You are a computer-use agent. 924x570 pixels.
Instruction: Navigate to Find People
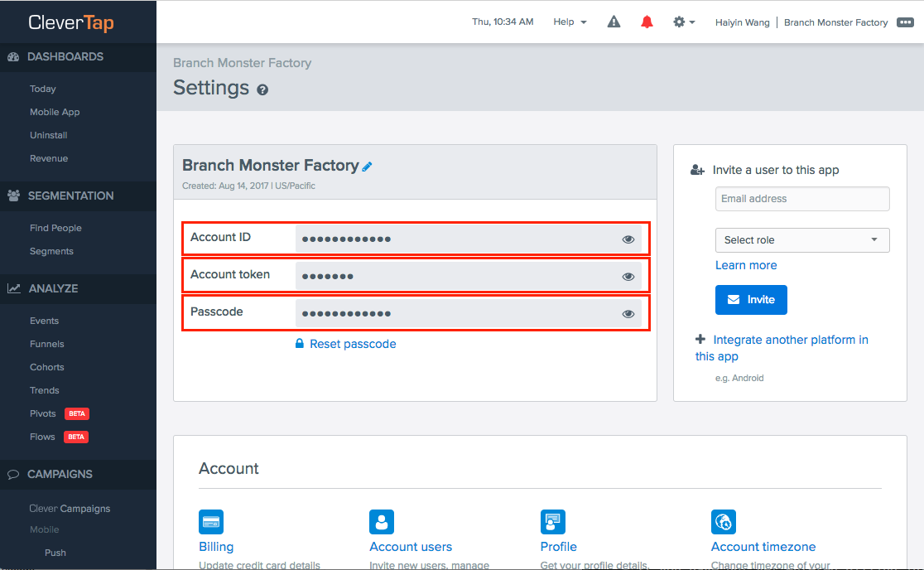tap(56, 228)
